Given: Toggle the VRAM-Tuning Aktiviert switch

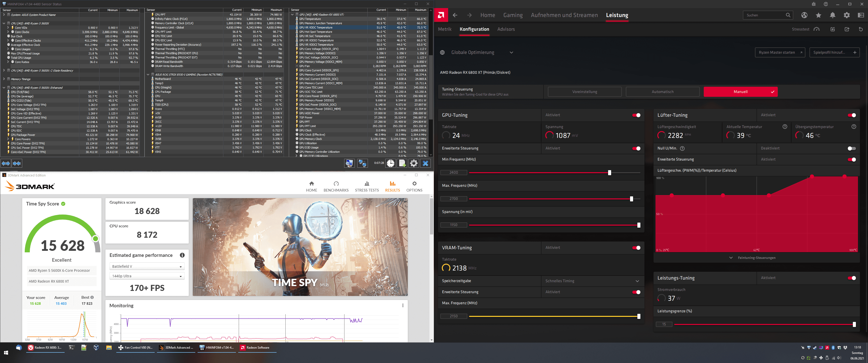Looking at the screenshot, I should pyautogui.click(x=636, y=248).
